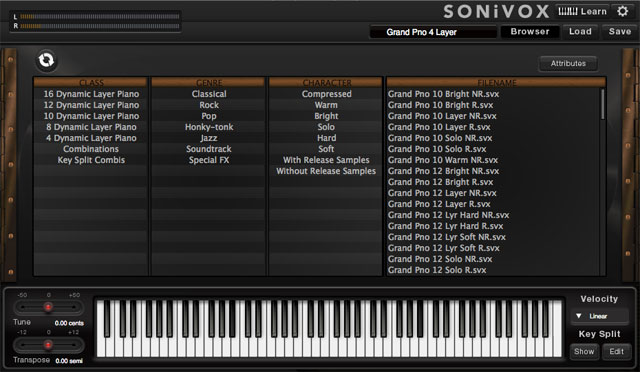Show the Key Split zones

(584, 352)
